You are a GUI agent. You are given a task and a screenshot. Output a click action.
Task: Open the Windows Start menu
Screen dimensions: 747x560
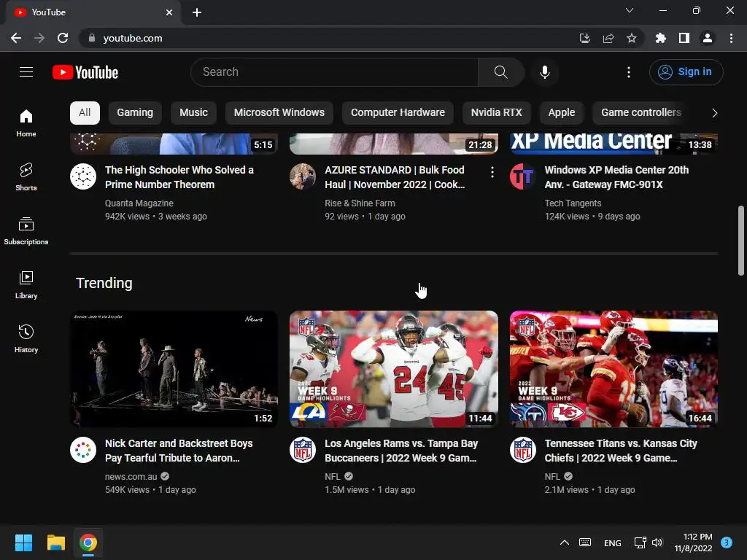tap(23, 542)
